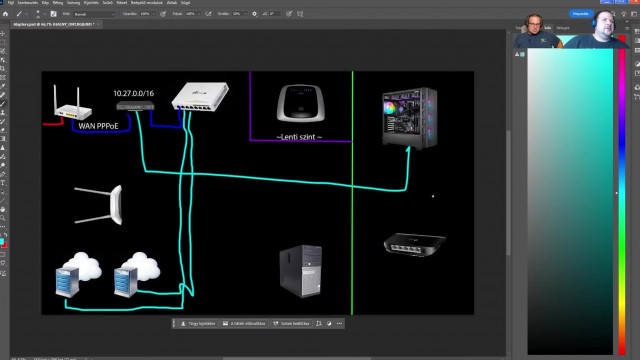Screen dimensions: 640x360
Task: Open the Kép menu
Action: pyautogui.click(x=45, y=2)
